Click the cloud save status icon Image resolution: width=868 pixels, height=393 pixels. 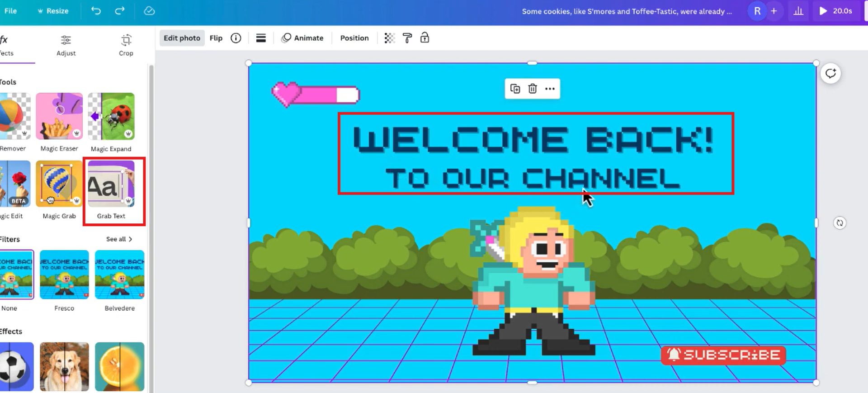(149, 11)
